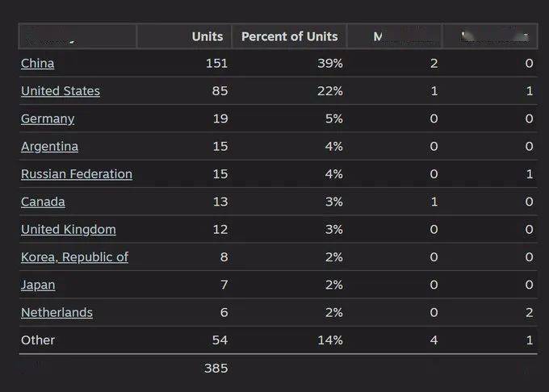Click the Other row label
This screenshot has height=392, width=549.
[38, 340]
